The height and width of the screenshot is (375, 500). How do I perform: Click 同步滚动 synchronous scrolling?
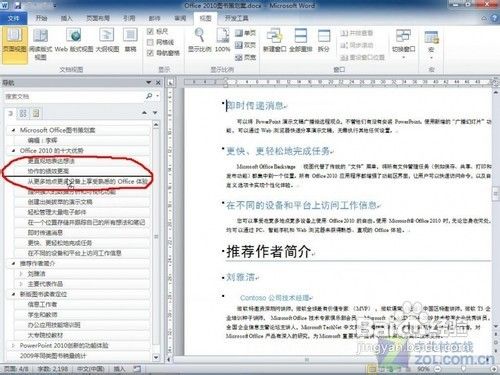coord(356,45)
